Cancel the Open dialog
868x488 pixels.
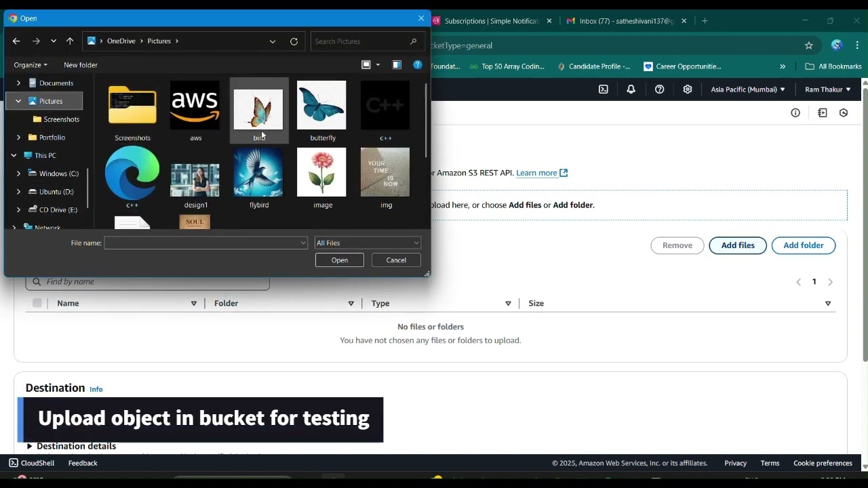[396, 260]
